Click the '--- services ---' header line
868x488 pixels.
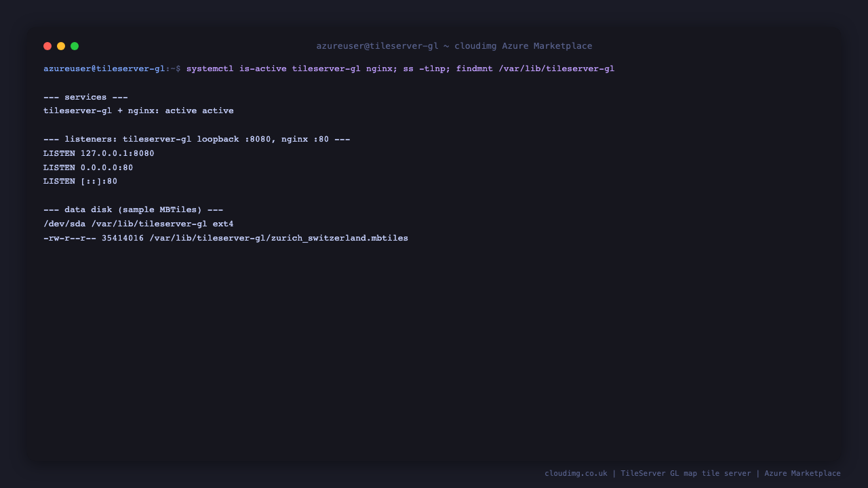85,97
